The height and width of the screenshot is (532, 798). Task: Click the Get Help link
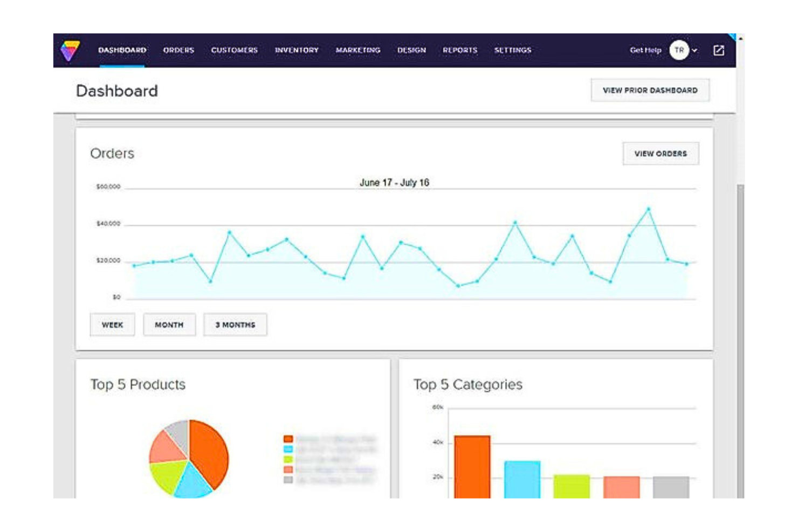pos(645,50)
